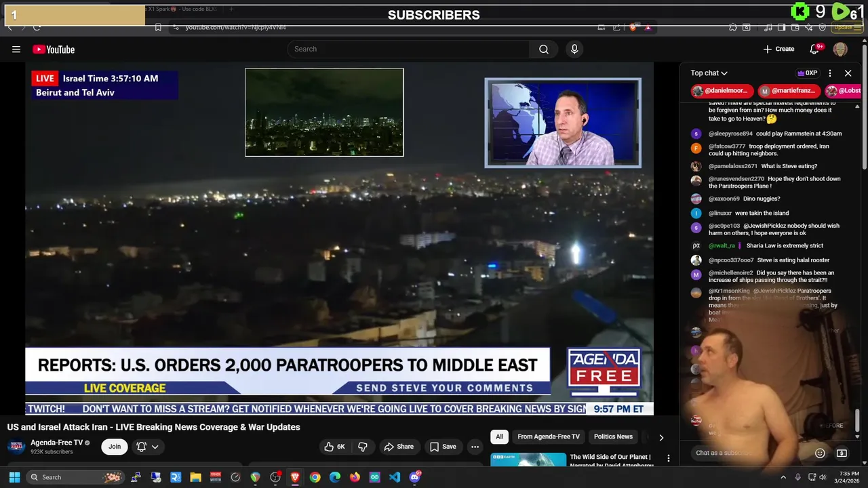The height and width of the screenshot is (488, 868).
Task: Click the Brave shields lion icon
Action: coord(633,28)
